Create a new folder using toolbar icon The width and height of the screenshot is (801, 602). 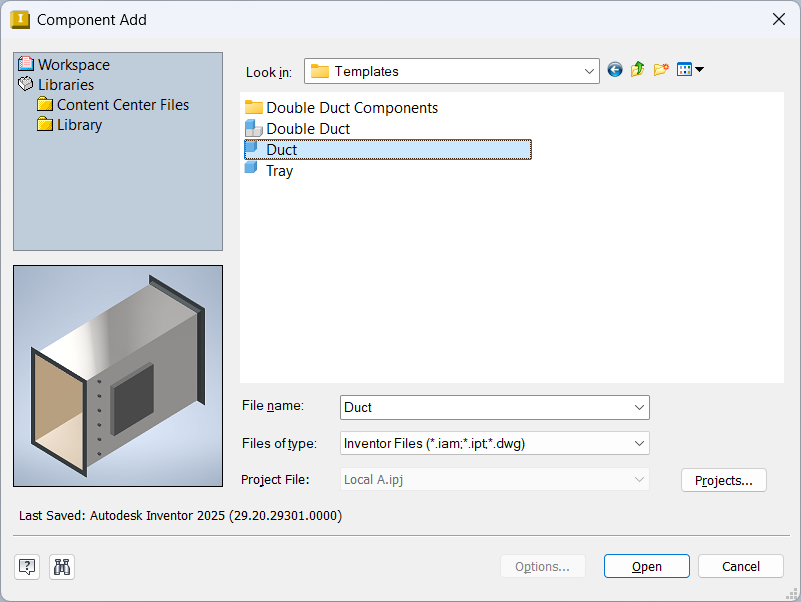(x=660, y=70)
